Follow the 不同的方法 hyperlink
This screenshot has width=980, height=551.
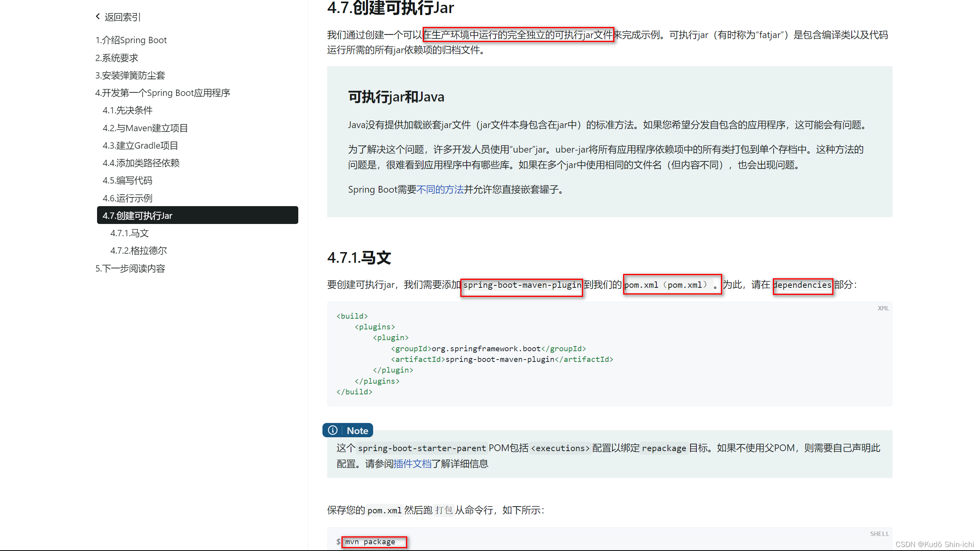[440, 189]
